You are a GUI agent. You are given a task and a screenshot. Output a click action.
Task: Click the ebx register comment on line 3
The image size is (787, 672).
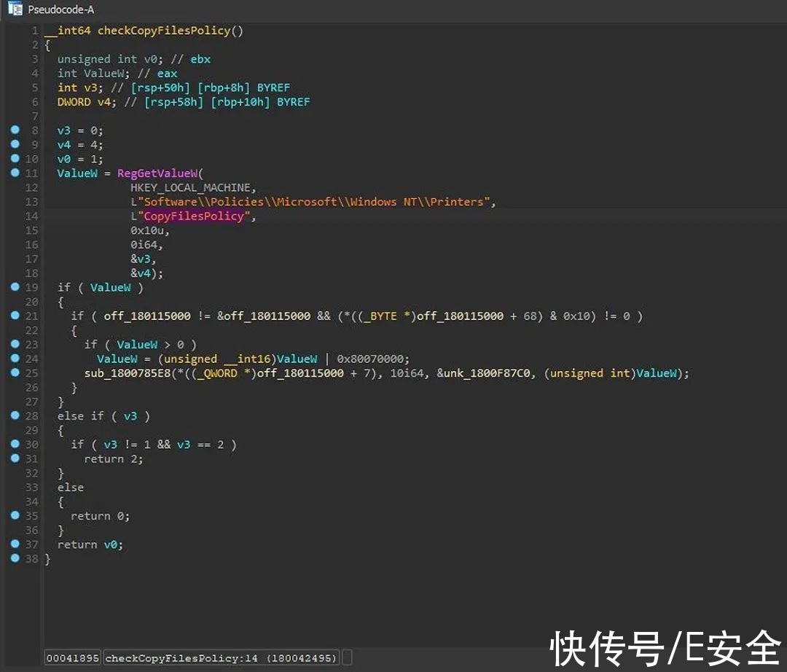tap(200, 59)
